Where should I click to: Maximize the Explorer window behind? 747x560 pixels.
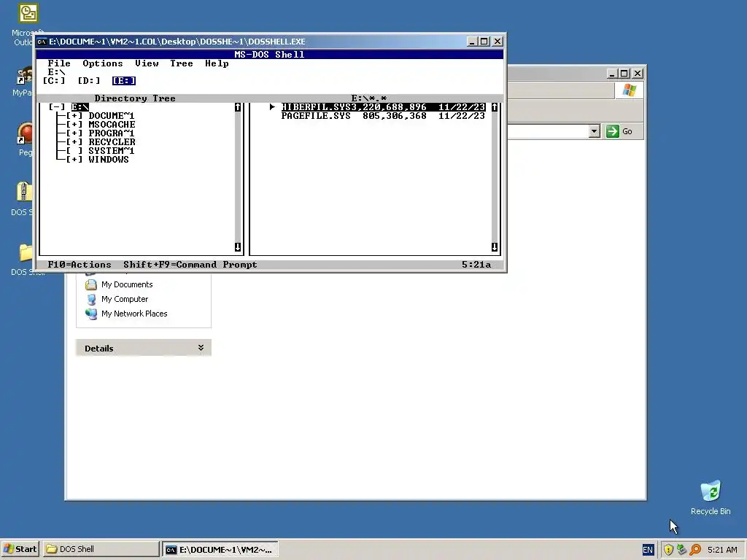pos(624,74)
